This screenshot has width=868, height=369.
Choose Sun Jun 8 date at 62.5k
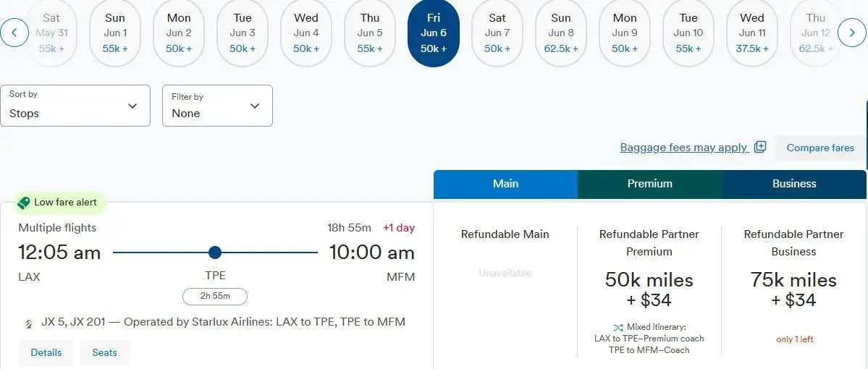pyautogui.click(x=561, y=33)
